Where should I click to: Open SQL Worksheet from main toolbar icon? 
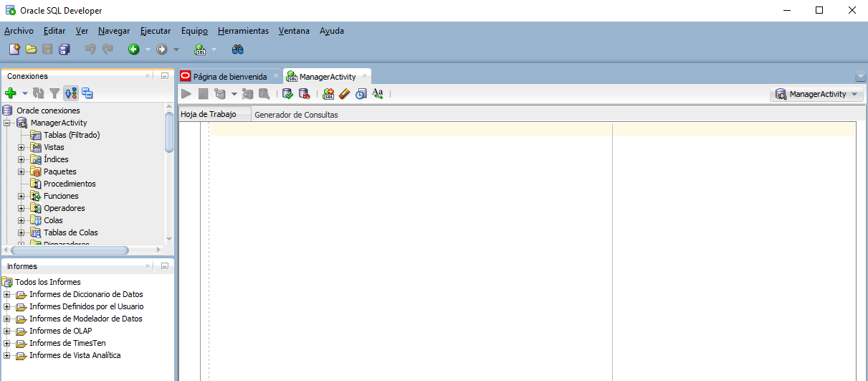[200, 50]
